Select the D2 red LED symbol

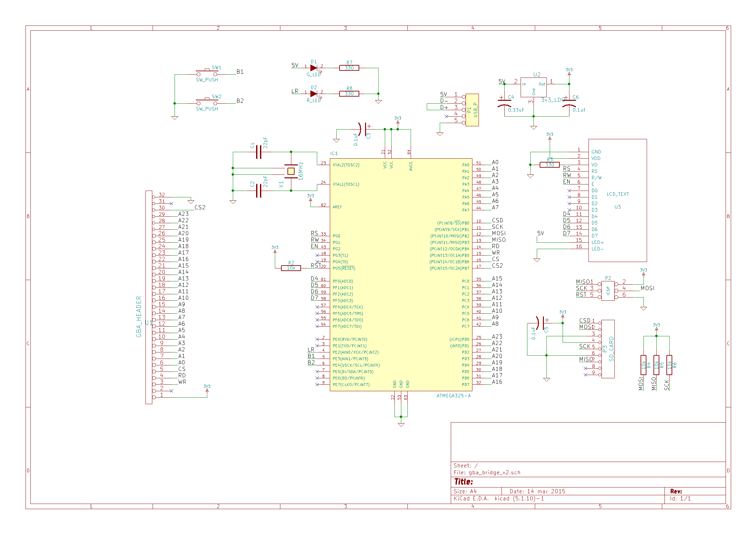[314, 94]
